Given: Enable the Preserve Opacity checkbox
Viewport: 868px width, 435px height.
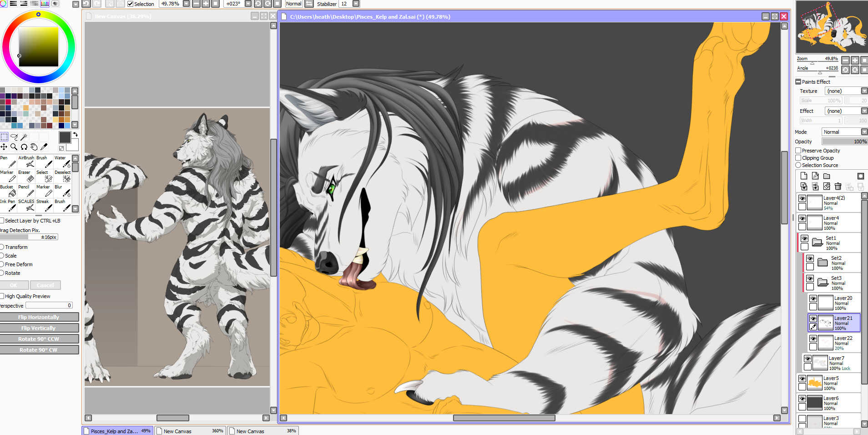Looking at the screenshot, I should point(798,151).
